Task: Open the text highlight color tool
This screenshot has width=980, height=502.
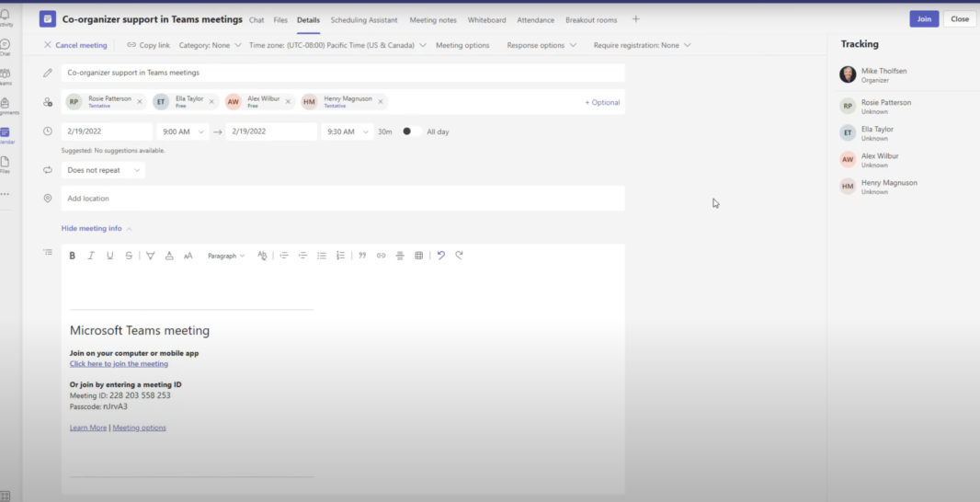Action: (151, 256)
